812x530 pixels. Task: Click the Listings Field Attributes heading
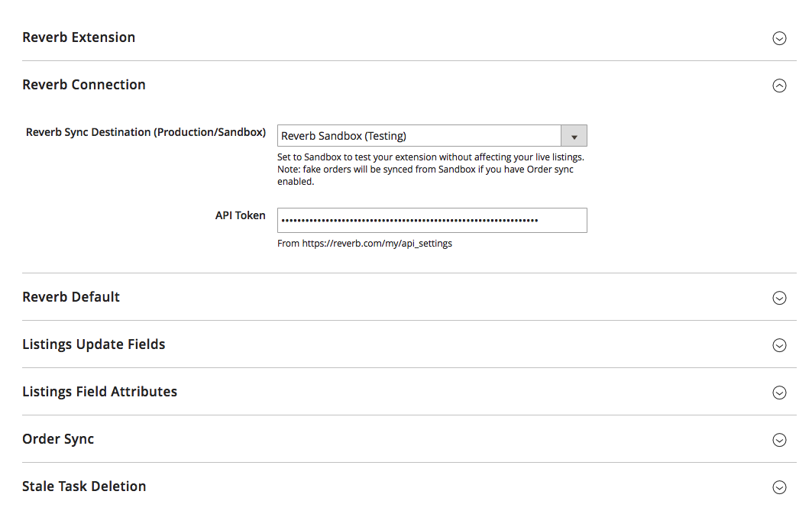point(100,392)
